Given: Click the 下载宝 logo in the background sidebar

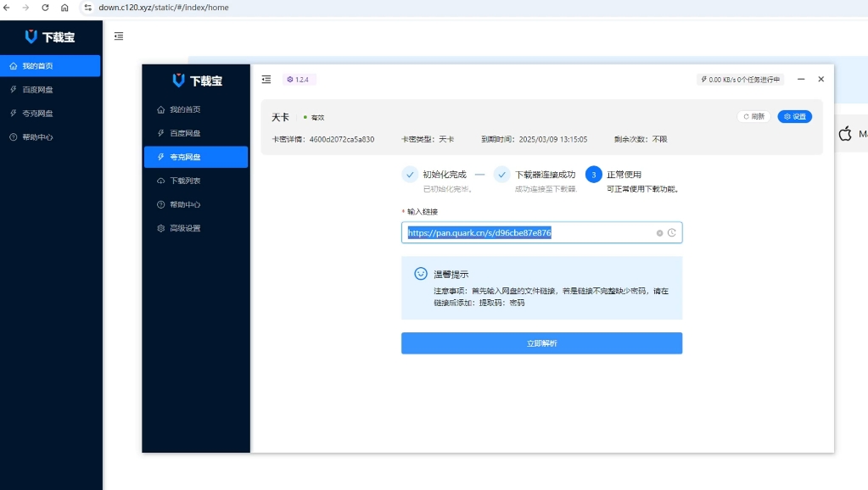Looking at the screenshot, I should [50, 37].
